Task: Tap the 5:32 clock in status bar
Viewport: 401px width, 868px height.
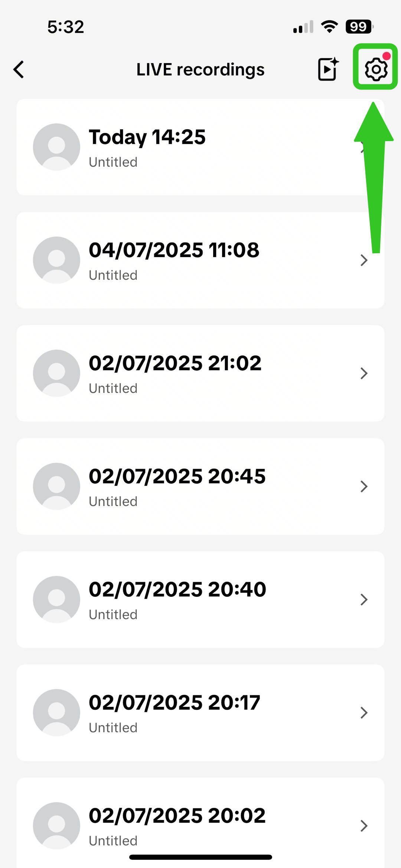Action: (x=66, y=27)
